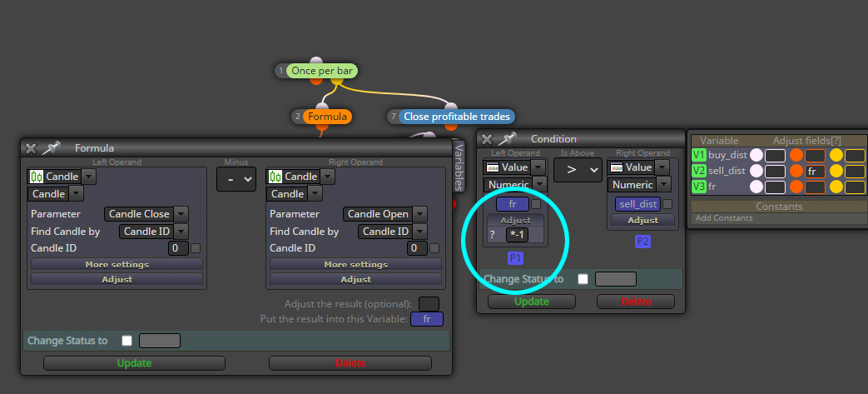Toggle checkbox beside left operand Candle ID value
This screenshot has height=394, width=868.
[196, 248]
